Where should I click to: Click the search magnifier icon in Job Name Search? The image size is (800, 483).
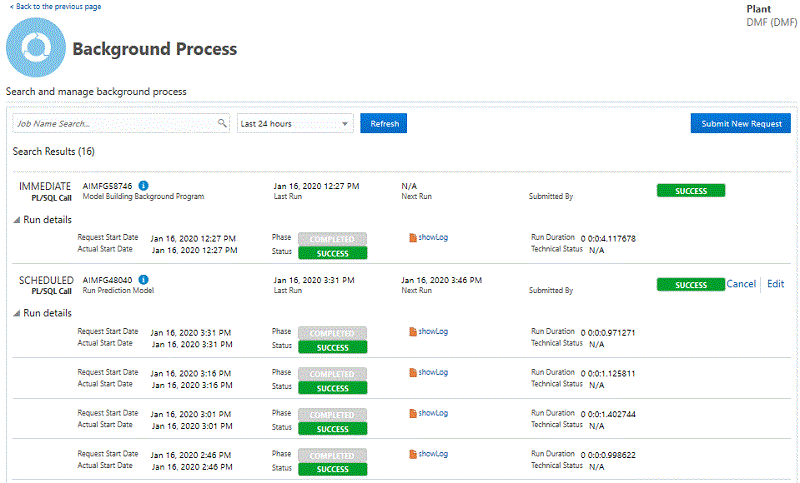[x=222, y=123]
